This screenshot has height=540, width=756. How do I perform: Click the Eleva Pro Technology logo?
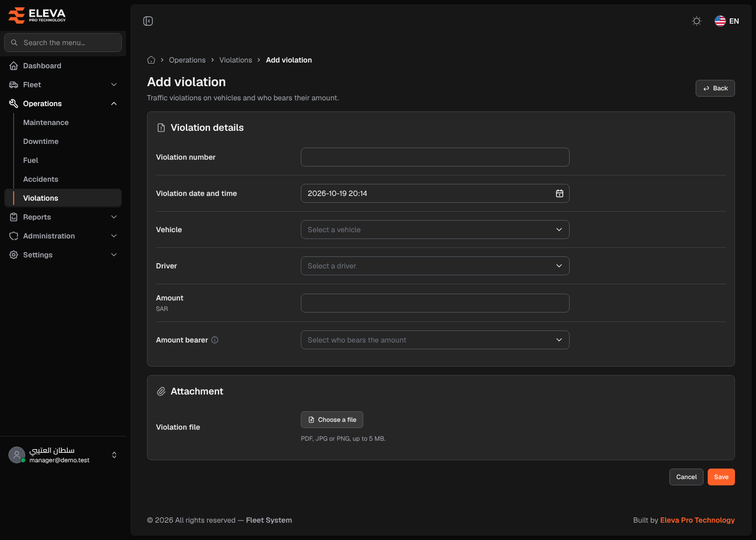click(37, 15)
